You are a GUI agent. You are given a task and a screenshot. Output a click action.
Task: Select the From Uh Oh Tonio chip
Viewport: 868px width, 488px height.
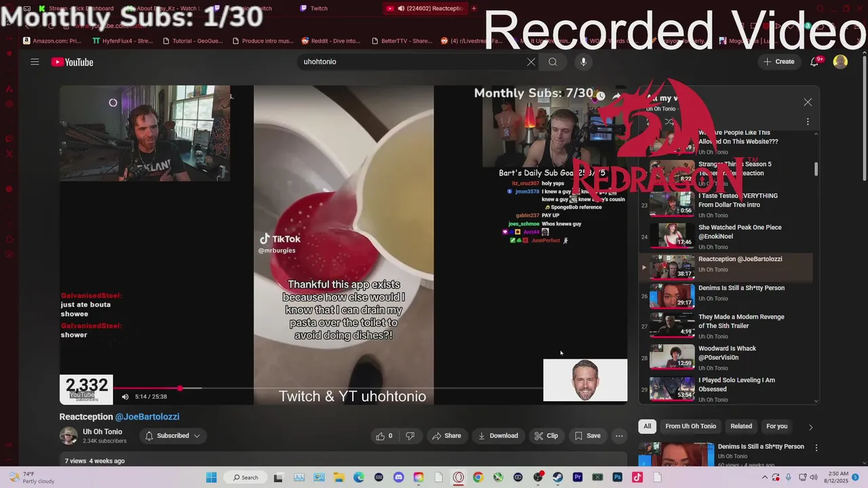coord(690,426)
